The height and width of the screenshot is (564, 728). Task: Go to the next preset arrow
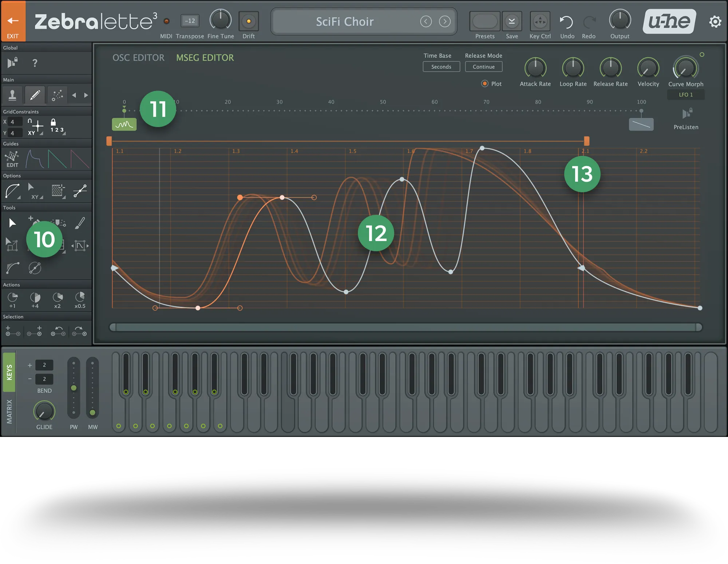[x=444, y=21]
